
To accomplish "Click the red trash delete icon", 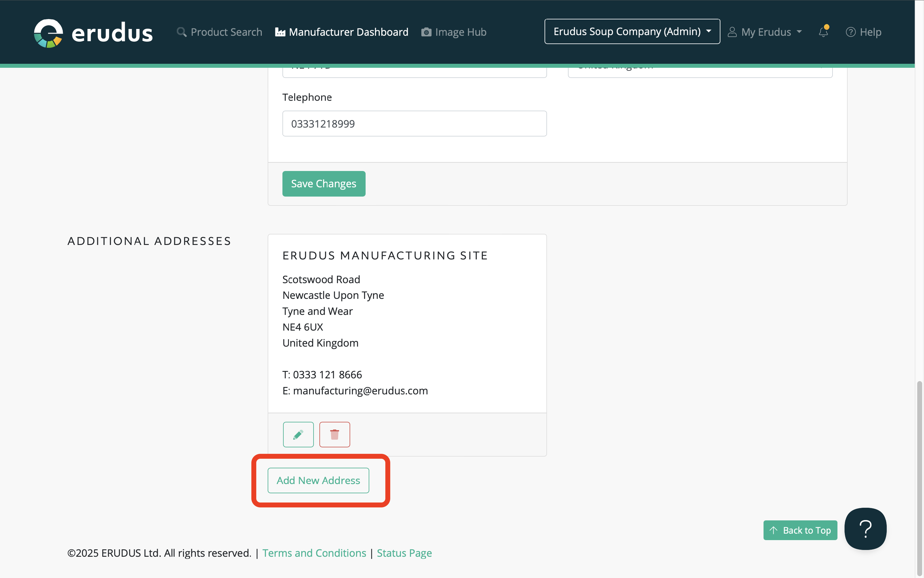I will 334,434.
